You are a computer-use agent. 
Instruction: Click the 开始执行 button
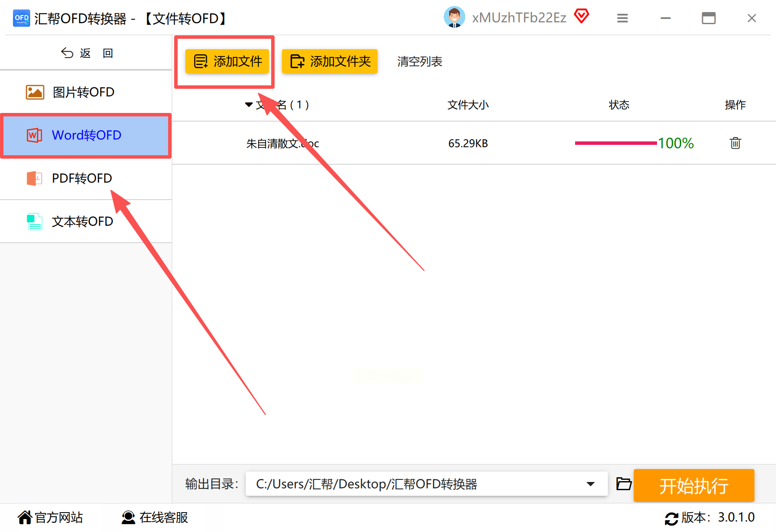coord(694,485)
